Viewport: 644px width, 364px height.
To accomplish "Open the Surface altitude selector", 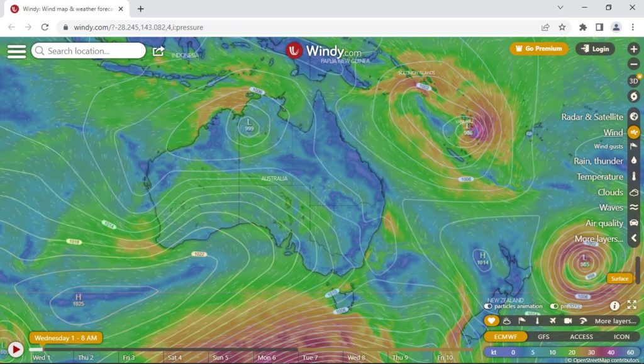I will 619,278.
